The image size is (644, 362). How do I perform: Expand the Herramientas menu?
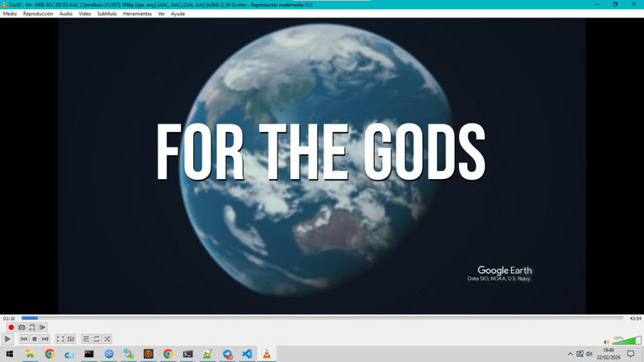coord(137,14)
